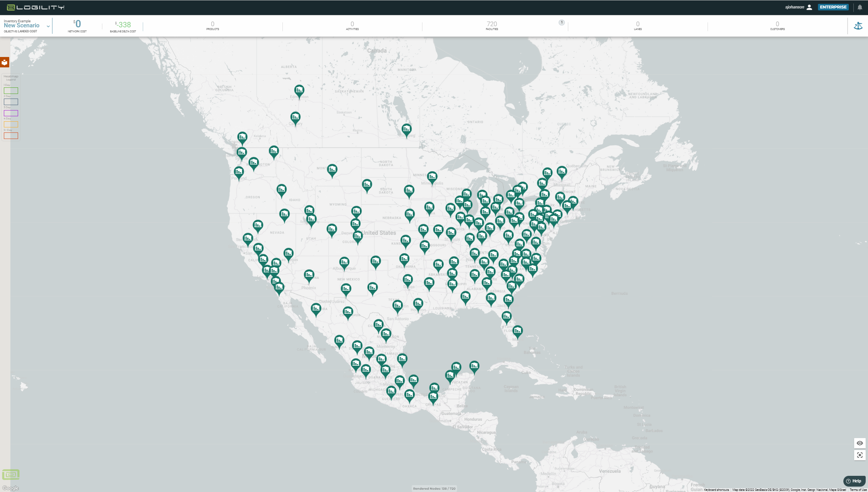The height and width of the screenshot is (492, 868).
Task: Click the scenario comparison scales icon
Action: [x=858, y=26]
